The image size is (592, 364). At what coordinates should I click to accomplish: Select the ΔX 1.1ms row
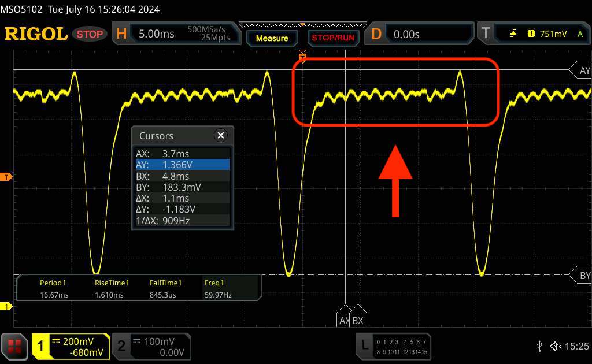pos(182,198)
